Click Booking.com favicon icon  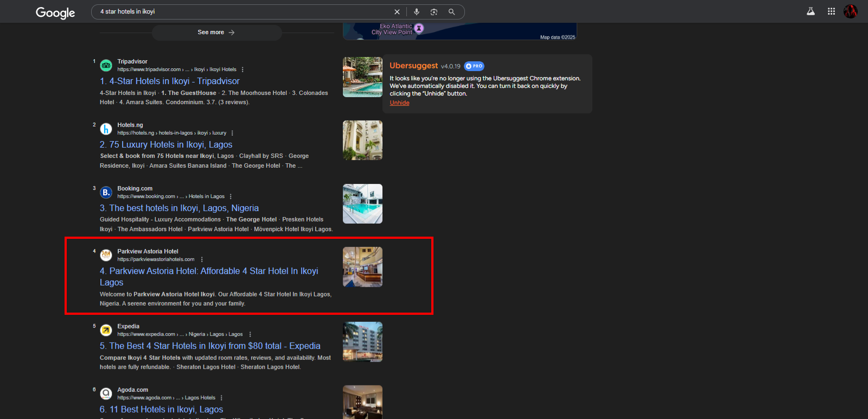[106, 193]
